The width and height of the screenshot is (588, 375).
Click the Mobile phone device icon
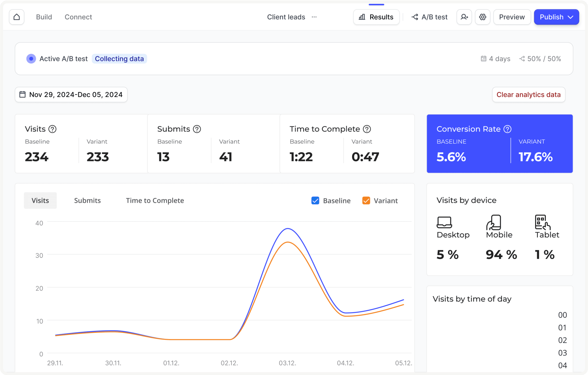tap(493, 222)
